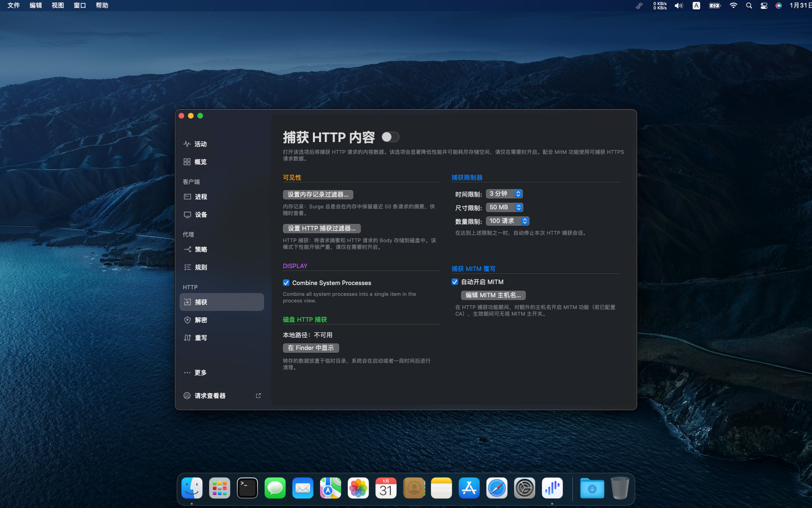This screenshot has width=812, height=508.
Task: Click the DISPLAY section heading
Action: click(x=295, y=266)
